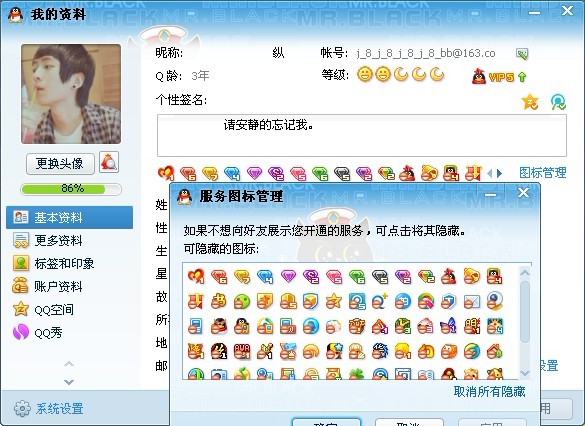Viewport: 585px width, 426px height.
Task: Click the blue T shield icon in the dialog grid
Action: pyautogui.click(x=449, y=301)
